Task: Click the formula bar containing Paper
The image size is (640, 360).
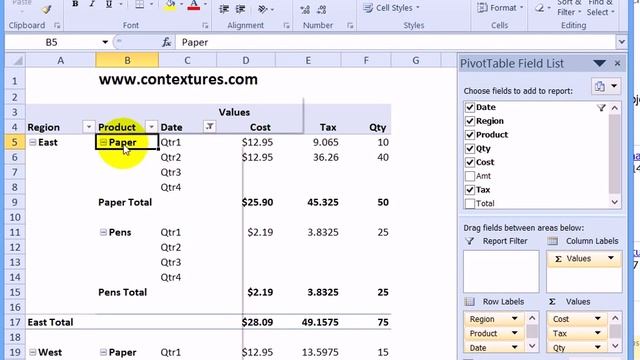Action: click(395, 42)
